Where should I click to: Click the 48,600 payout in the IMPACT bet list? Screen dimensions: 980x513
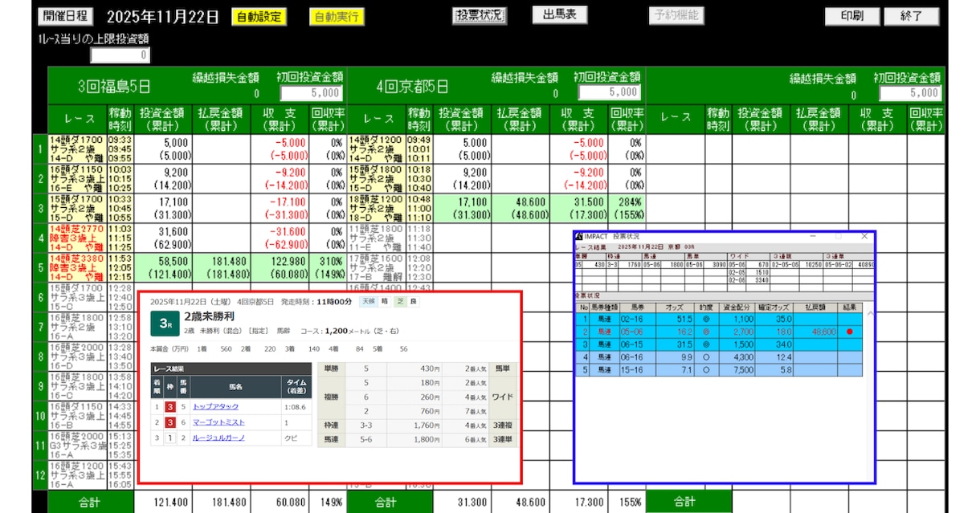click(823, 331)
